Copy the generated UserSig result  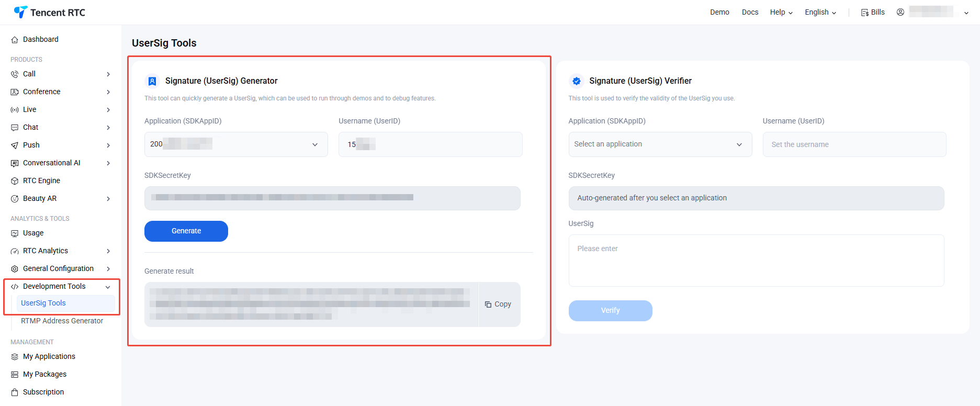[498, 304]
